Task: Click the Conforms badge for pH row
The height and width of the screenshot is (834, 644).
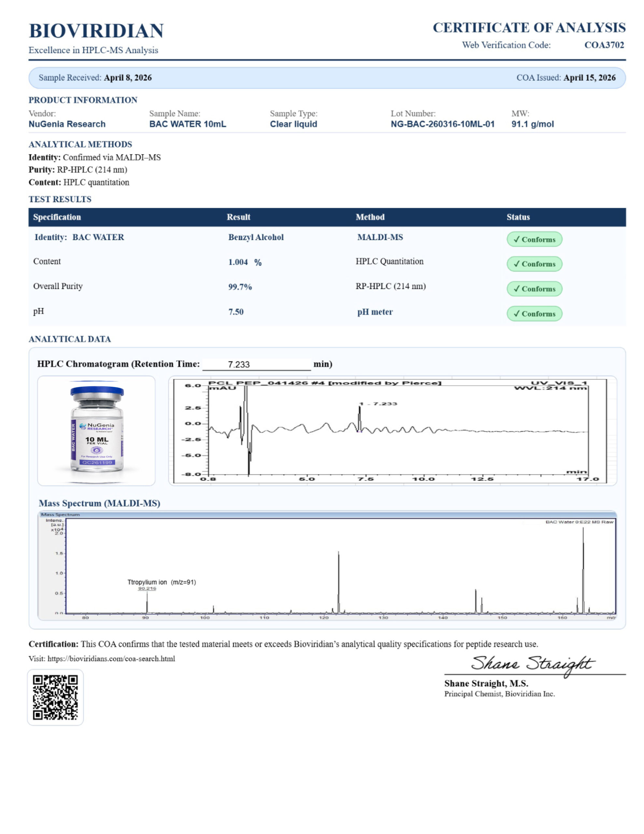Action: [534, 313]
